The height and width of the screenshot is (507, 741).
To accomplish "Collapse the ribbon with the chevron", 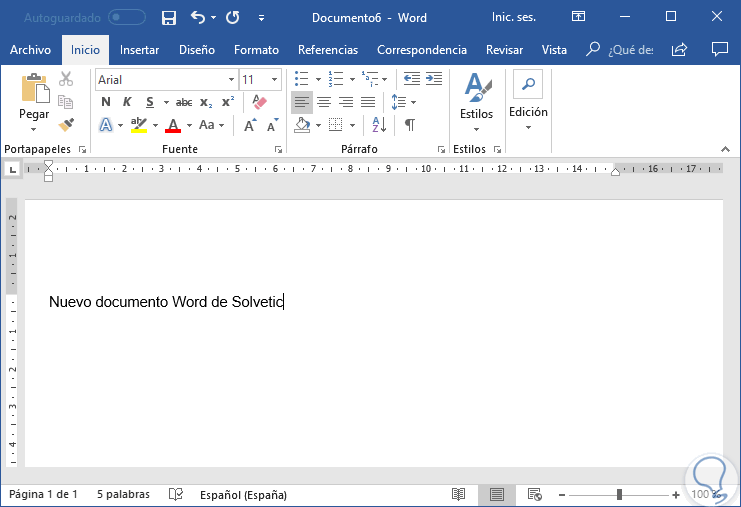I will (x=725, y=149).
